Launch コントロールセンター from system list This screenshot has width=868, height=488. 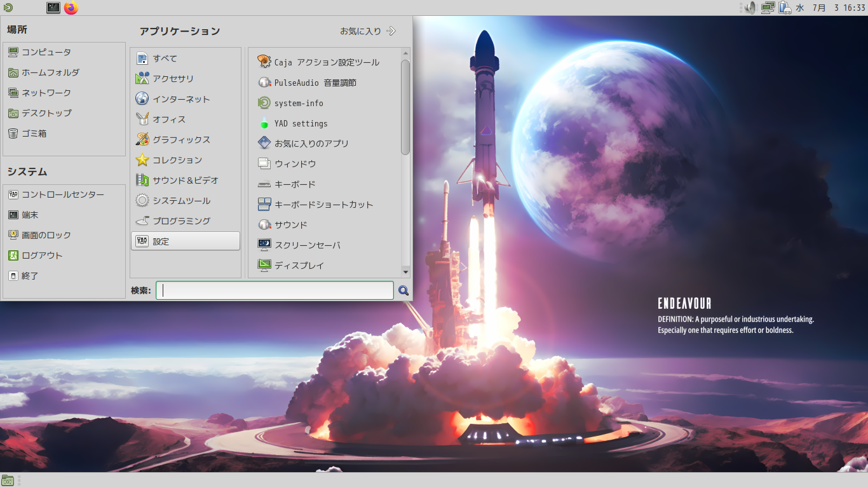point(64,194)
